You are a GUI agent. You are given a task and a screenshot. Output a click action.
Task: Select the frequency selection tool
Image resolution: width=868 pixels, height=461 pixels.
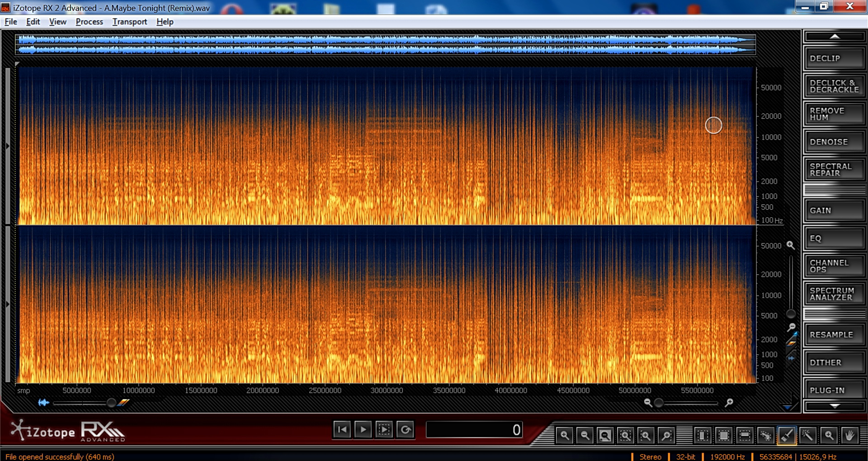coord(745,435)
